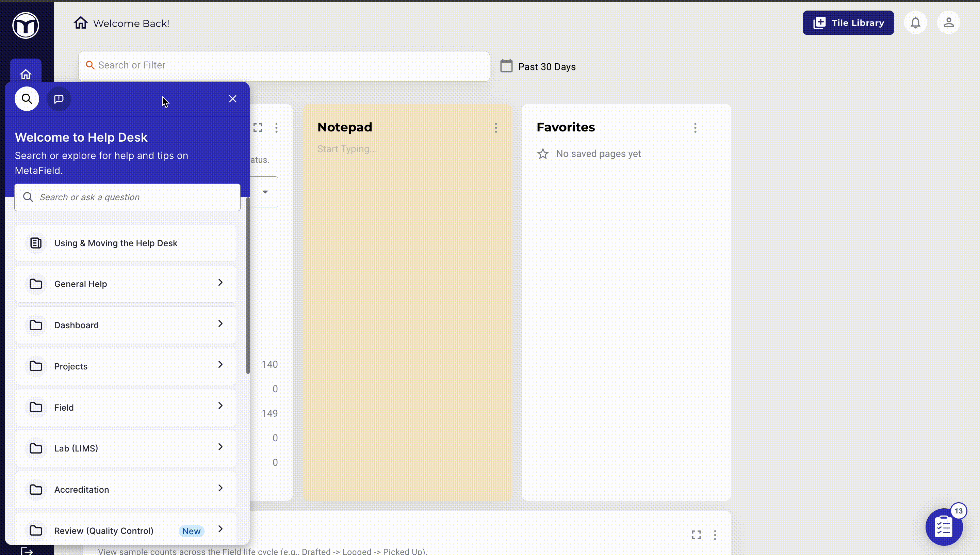This screenshot has width=980, height=555.
Task: Click the Help Desk search tab icon
Action: click(x=27, y=99)
